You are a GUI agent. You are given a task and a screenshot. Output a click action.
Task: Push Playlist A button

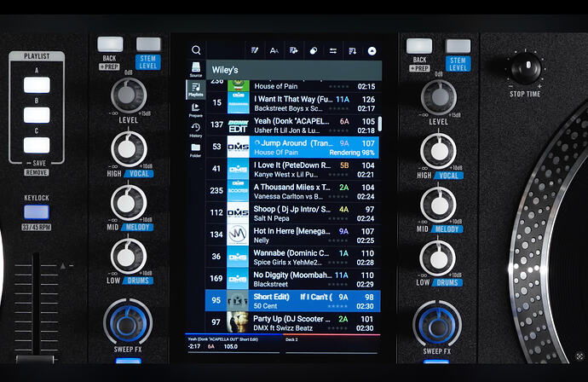point(37,84)
